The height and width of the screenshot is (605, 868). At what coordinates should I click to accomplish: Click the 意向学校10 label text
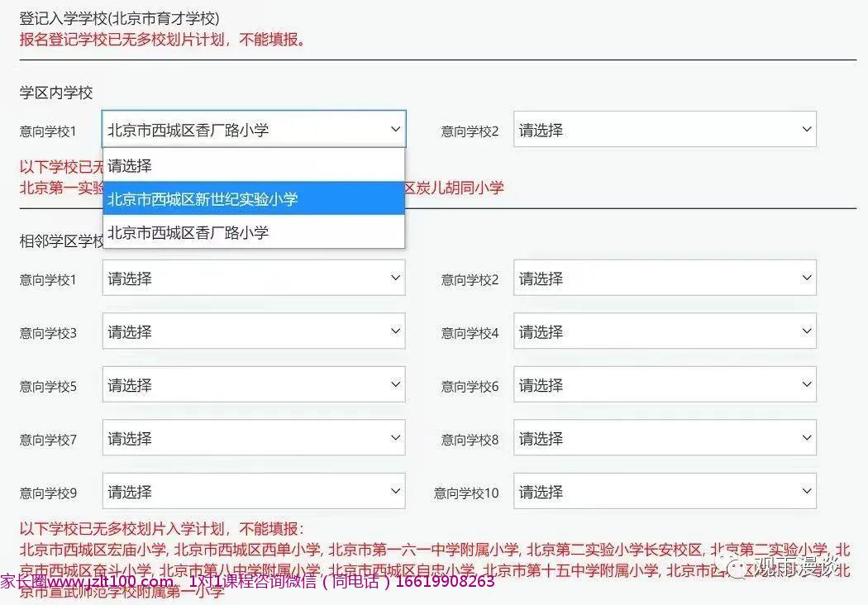click(466, 493)
